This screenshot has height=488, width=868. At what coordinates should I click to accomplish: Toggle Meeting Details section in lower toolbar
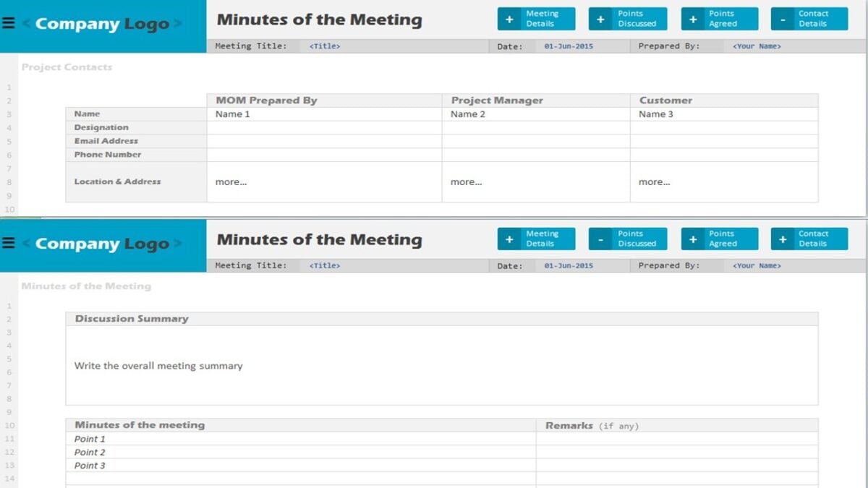(536, 238)
